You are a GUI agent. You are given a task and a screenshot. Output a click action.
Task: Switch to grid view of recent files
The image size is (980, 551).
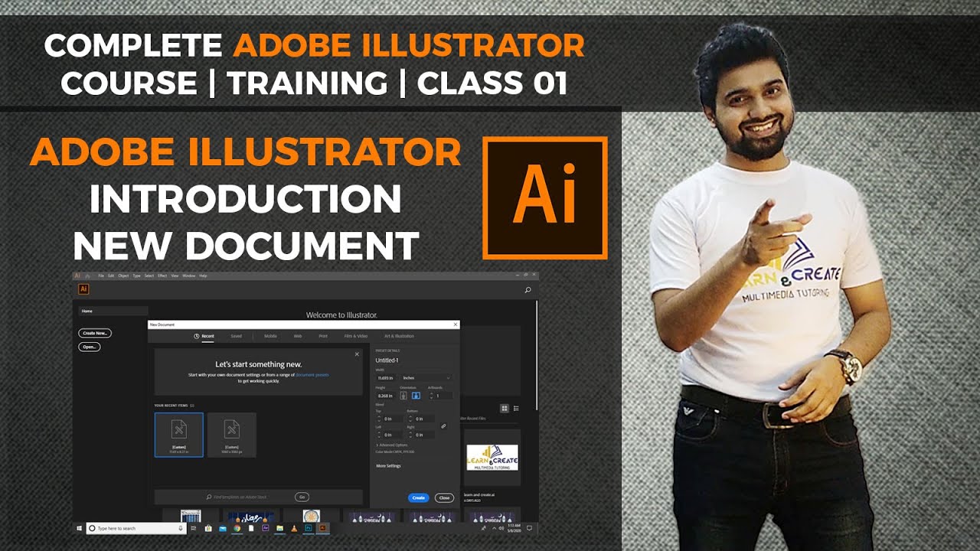[505, 409]
